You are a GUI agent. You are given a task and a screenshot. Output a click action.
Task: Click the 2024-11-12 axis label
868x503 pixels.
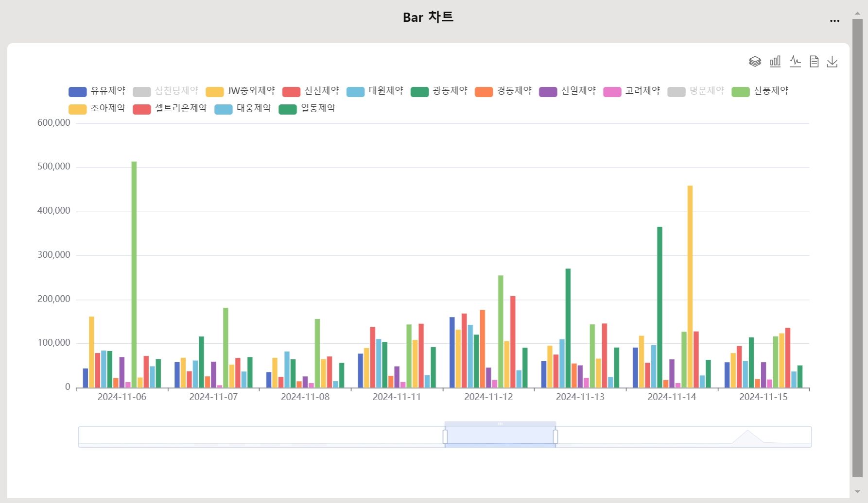(488, 397)
